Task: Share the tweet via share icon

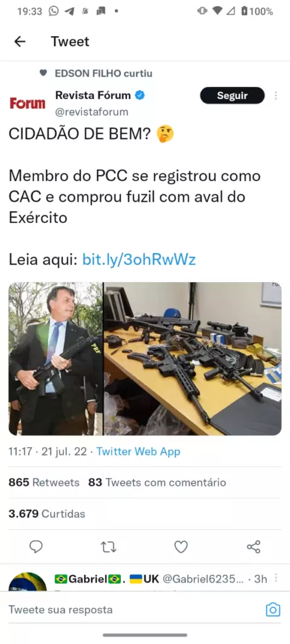Action: (x=253, y=547)
